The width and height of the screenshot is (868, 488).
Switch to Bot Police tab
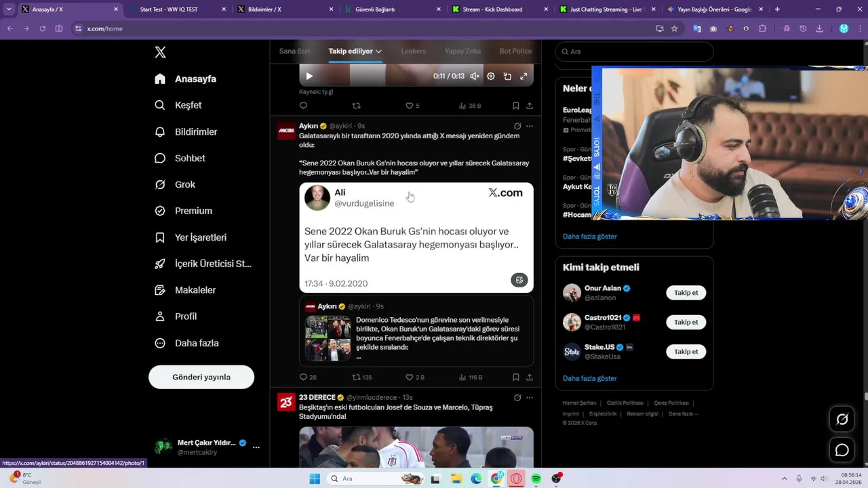point(515,51)
